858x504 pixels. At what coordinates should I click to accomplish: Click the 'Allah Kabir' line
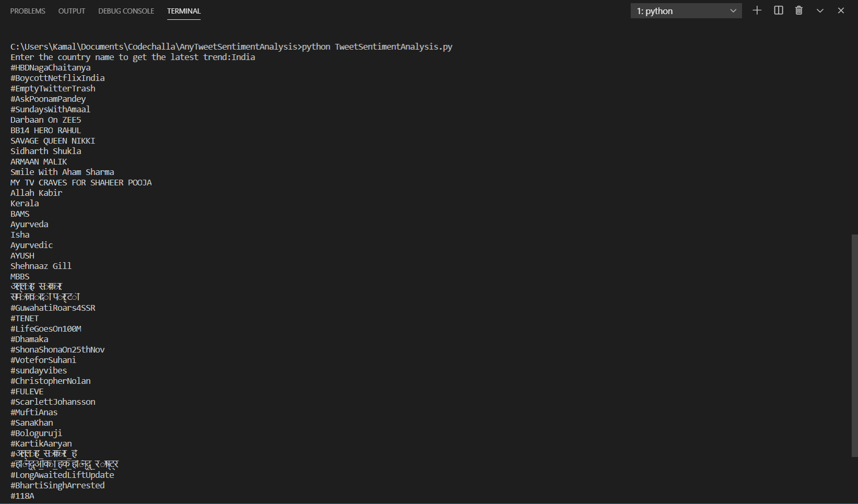(x=37, y=193)
